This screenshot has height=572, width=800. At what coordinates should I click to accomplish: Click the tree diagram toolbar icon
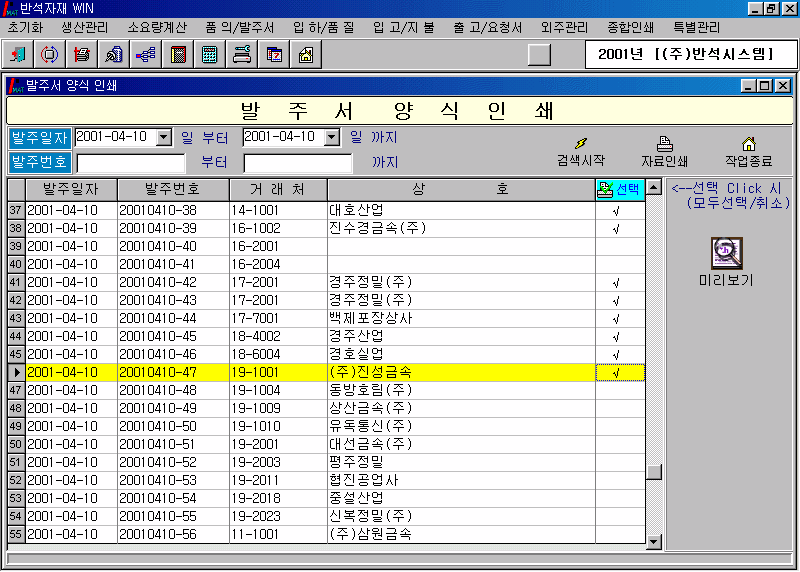(145, 55)
